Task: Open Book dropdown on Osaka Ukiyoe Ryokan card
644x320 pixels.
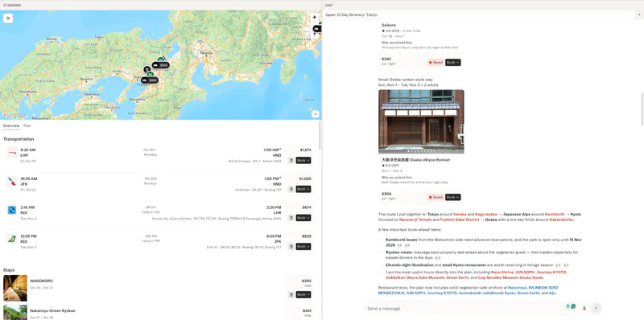Action: 452,197
